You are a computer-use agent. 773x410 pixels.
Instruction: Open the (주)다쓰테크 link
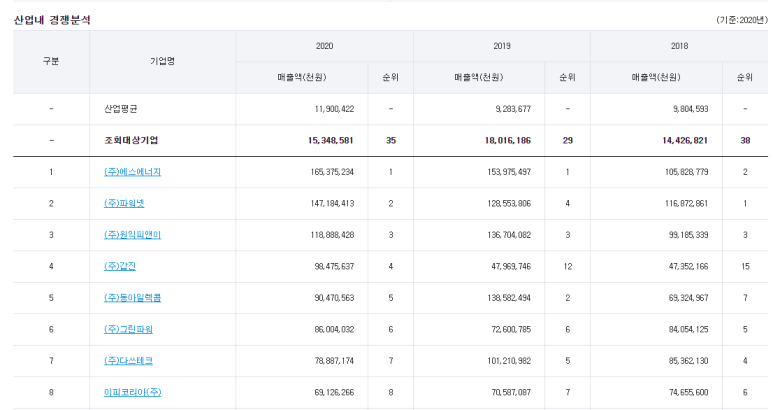click(128, 361)
